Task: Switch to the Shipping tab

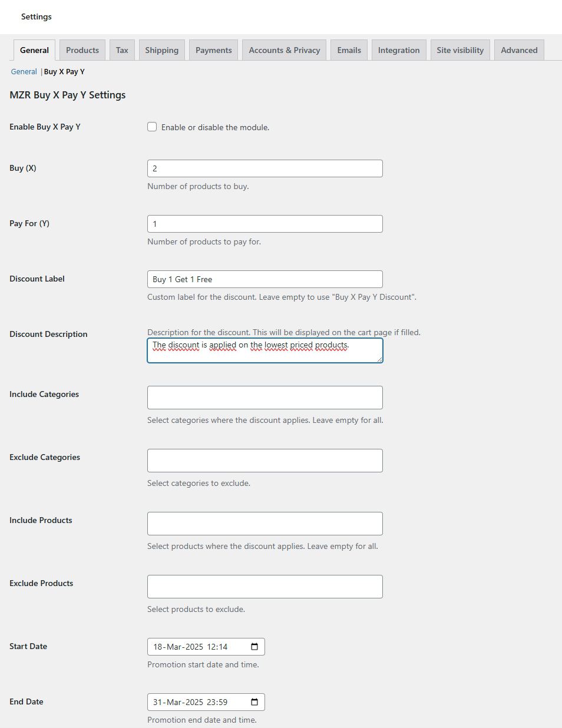Action: point(162,50)
